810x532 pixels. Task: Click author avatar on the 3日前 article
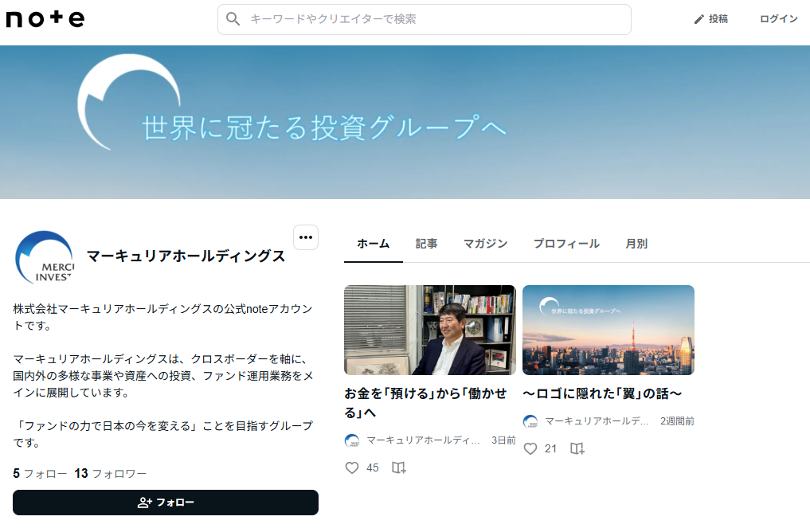coord(352,440)
